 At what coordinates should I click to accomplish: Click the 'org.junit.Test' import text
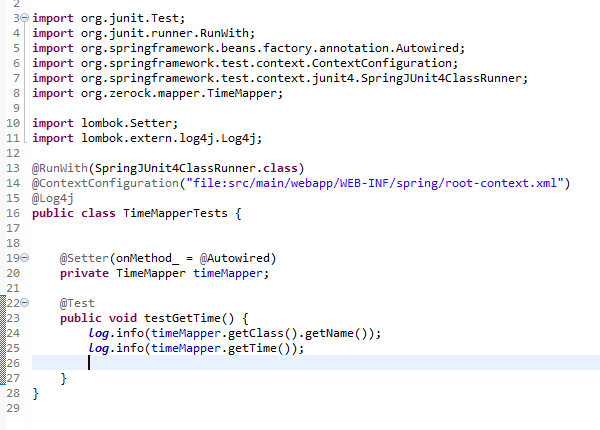point(130,18)
